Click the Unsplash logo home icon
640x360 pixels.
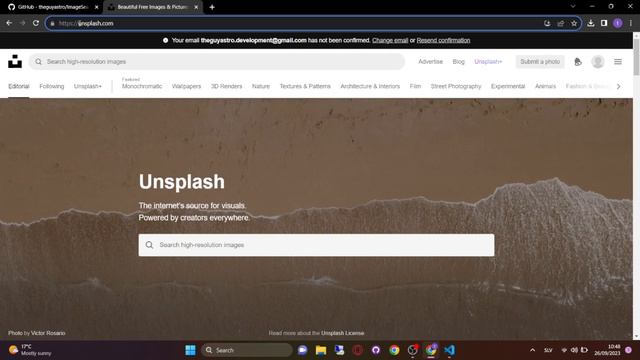15,61
